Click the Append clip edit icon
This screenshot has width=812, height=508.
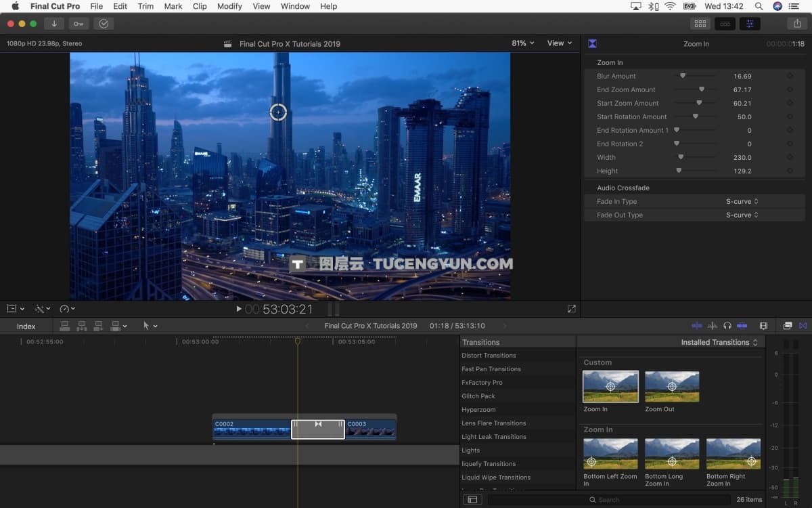pyautogui.click(x=98, y=326)
